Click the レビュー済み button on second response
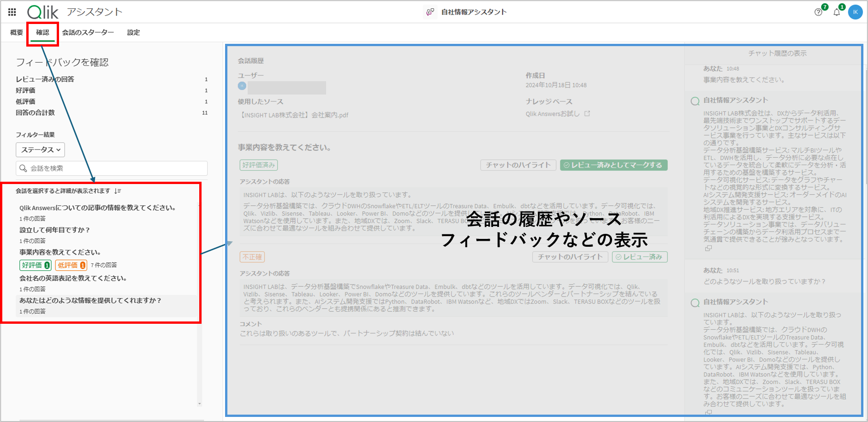This screenshot has height=422, width=868. [x=640, y=257]
